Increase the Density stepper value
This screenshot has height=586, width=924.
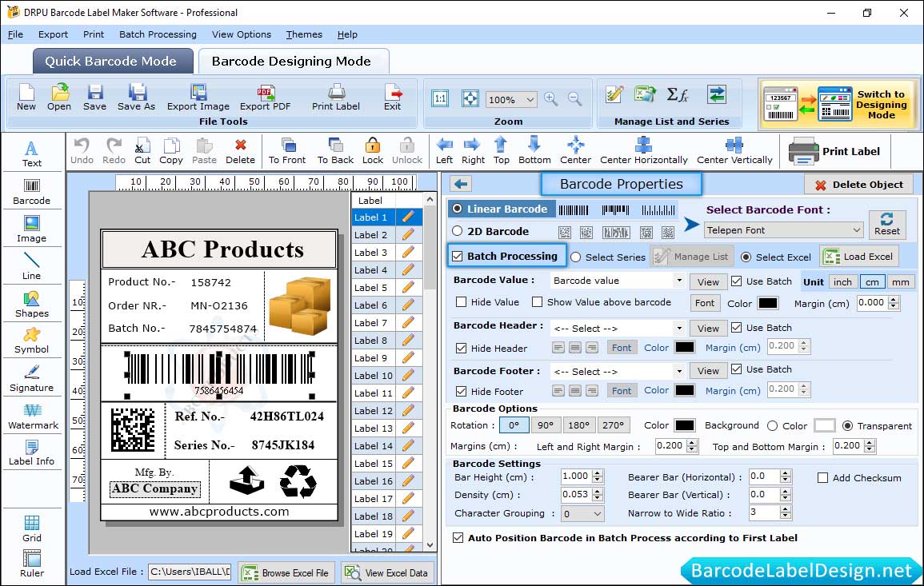[598, 491]
